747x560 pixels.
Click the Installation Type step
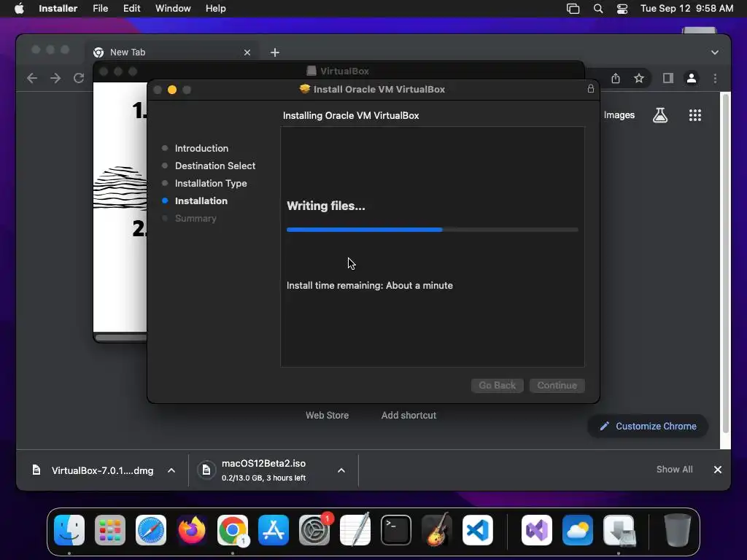[x=211, y=183]
